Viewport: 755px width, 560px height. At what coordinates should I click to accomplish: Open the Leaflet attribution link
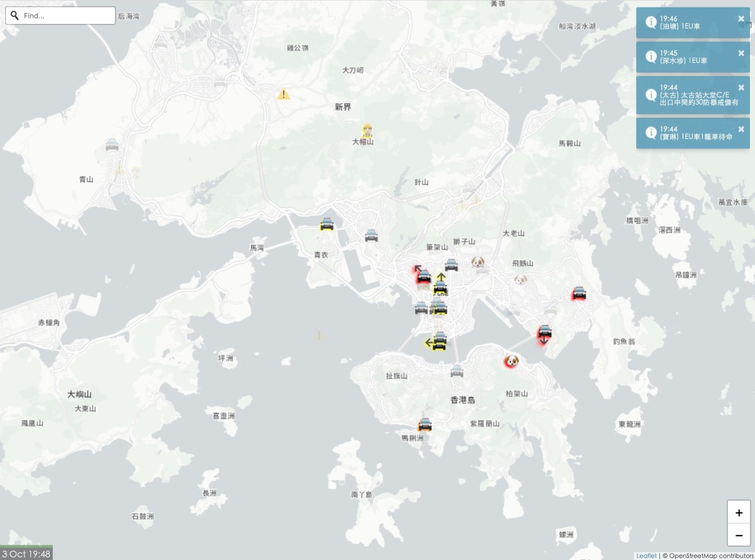[x=646, y=556]
